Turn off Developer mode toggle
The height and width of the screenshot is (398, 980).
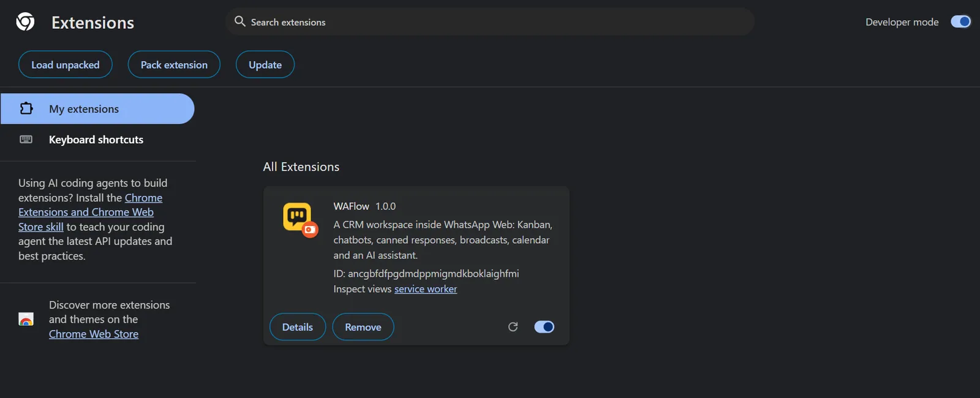tap(960, 22)
